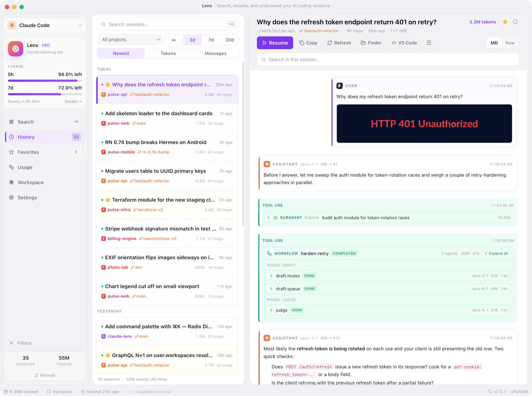Viewport: 532px width, 396px height.
Task: Click the v2.0.1 version tag icon
Action: tap(490, 392)
